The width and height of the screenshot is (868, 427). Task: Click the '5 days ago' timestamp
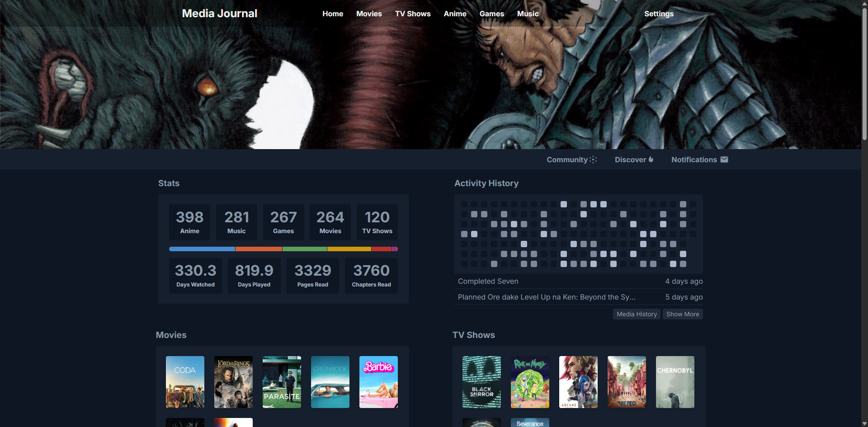pyautogui.click(x=684, y=297)
